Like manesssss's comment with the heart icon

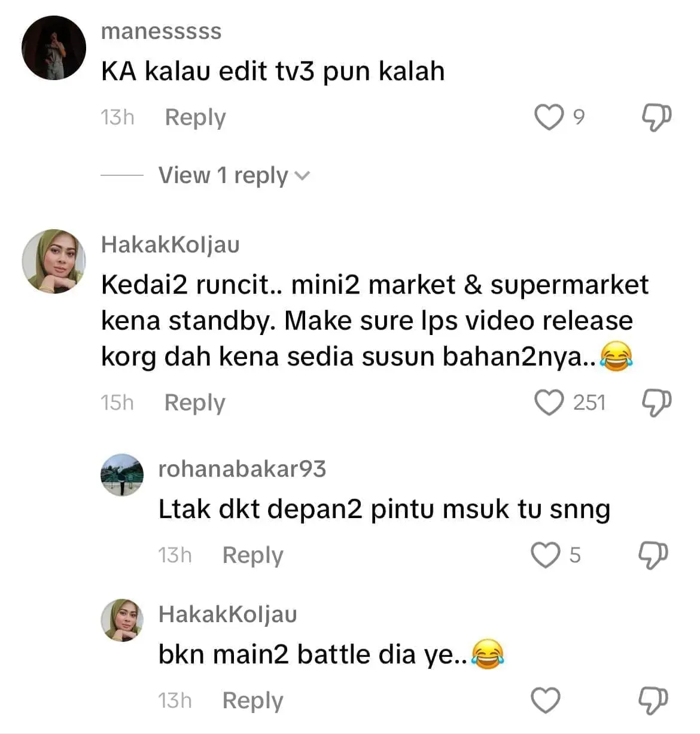549,117
